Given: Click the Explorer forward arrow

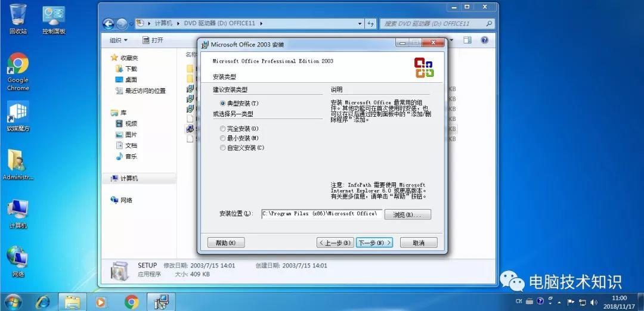Looking at the screenshot, I should 122,24.
